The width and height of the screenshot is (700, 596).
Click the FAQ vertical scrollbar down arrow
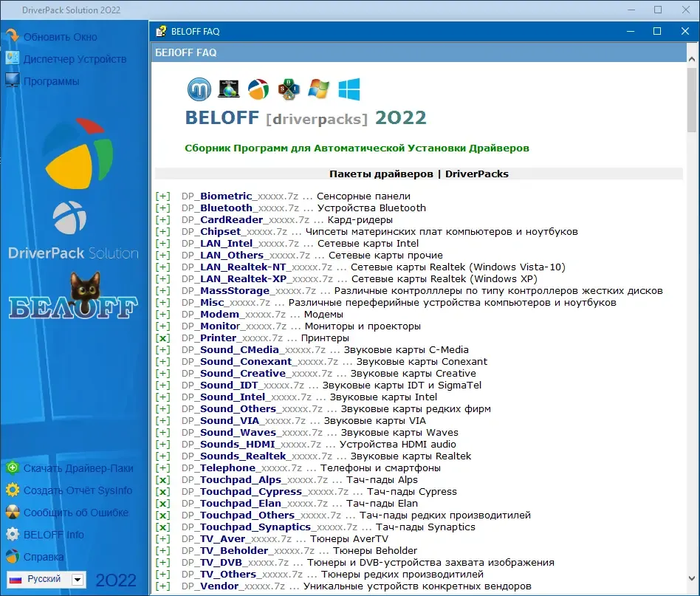tap(692, 578)
